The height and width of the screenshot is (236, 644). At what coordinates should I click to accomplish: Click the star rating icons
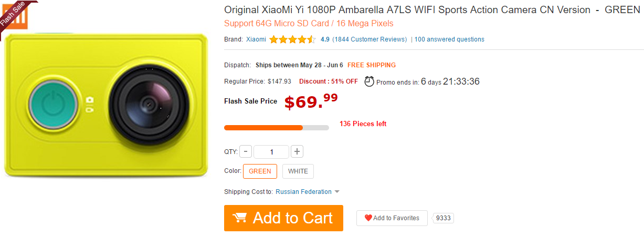click(x=293, y=39)
